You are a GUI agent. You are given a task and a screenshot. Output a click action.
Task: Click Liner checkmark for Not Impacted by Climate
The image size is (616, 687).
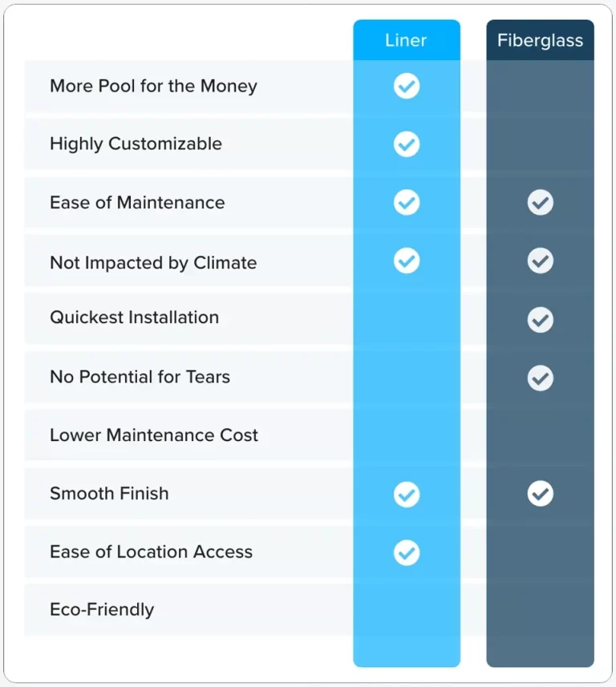(407, 261)
